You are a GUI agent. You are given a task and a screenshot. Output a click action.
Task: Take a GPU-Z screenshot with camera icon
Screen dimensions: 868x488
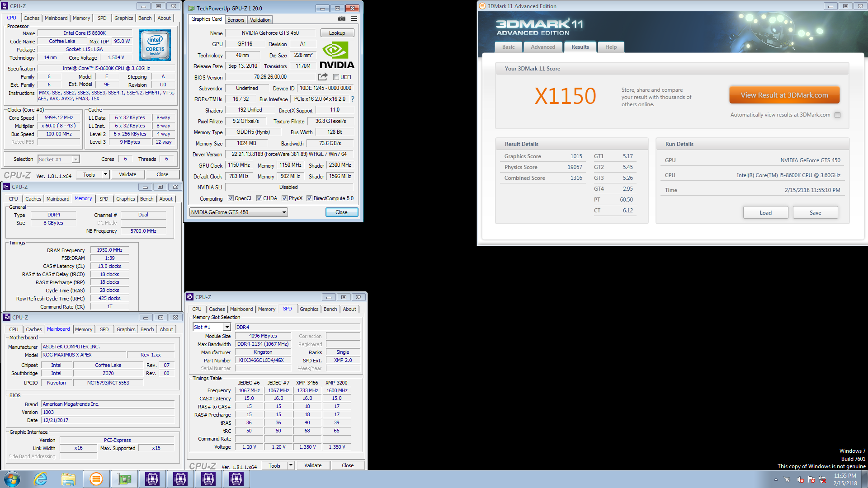[x=342, y=19]
